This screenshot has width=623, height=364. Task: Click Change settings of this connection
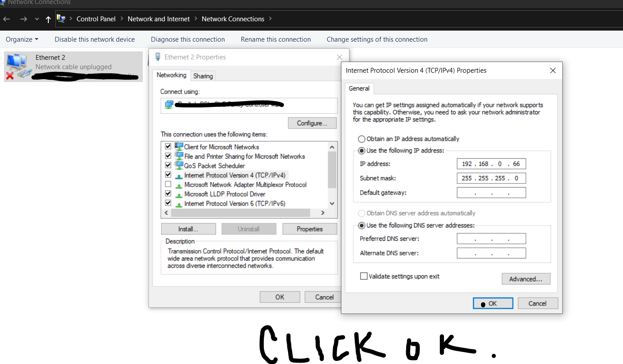377,39
